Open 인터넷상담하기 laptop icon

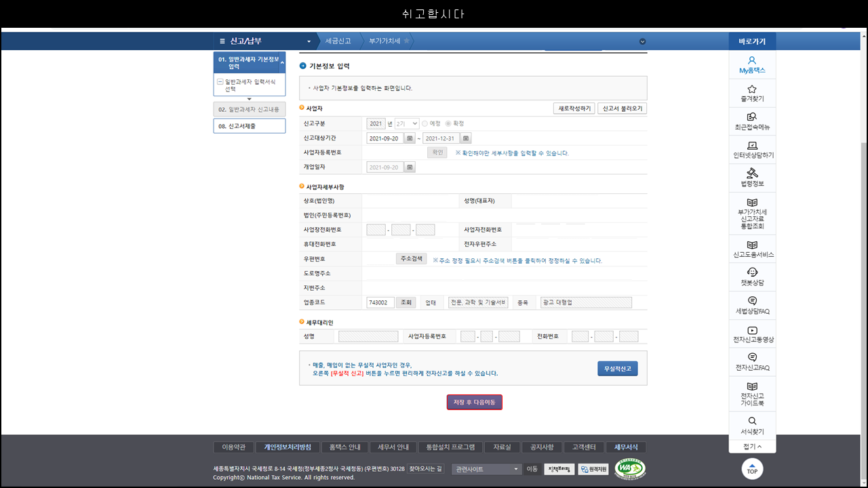point(751,146)
